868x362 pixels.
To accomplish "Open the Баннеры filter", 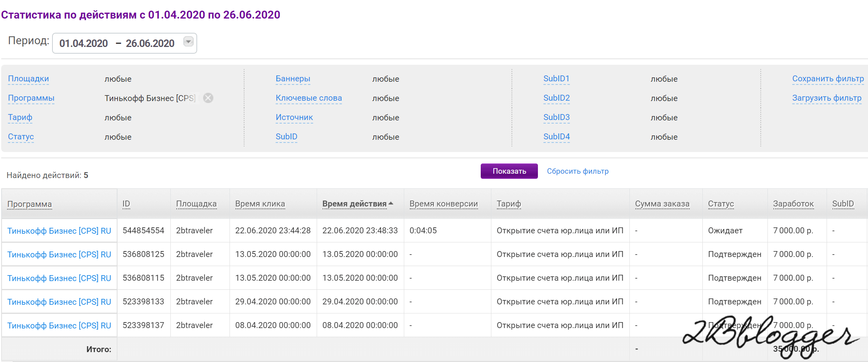I will (x=293, y=79).
